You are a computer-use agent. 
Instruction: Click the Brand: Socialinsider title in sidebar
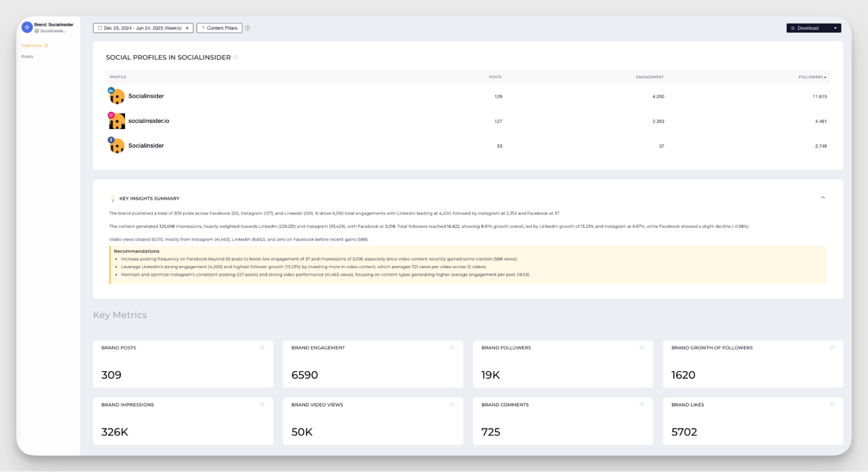(54, 24)
